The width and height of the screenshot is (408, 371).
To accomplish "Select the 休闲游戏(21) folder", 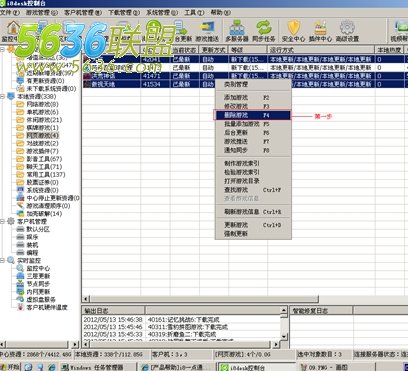I will (x=40, y=120).
